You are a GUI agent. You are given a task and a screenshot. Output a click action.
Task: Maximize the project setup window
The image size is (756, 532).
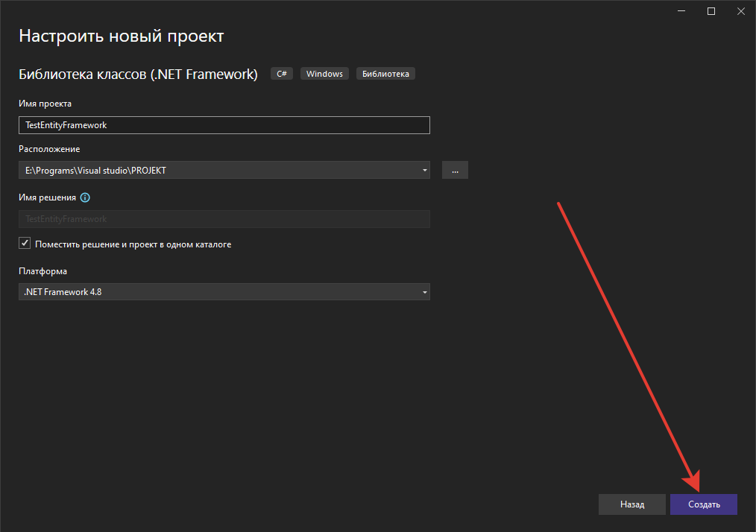[x=711, y=11]
